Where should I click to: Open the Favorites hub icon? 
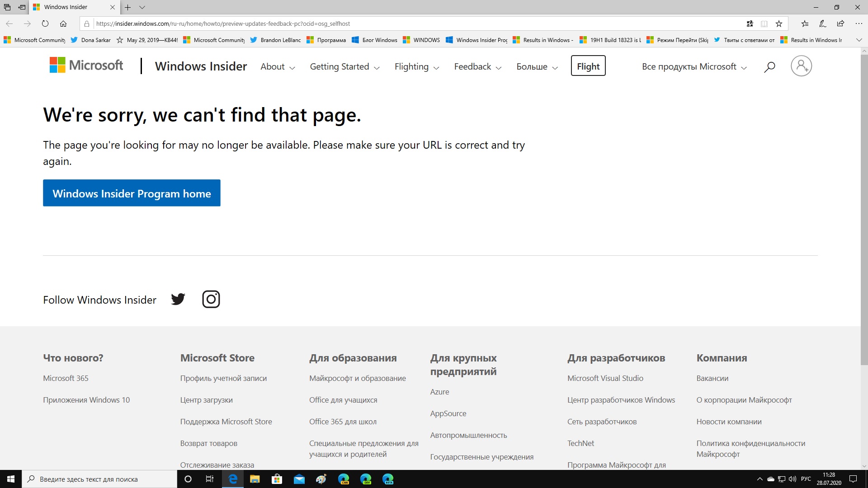pos(805,23)
